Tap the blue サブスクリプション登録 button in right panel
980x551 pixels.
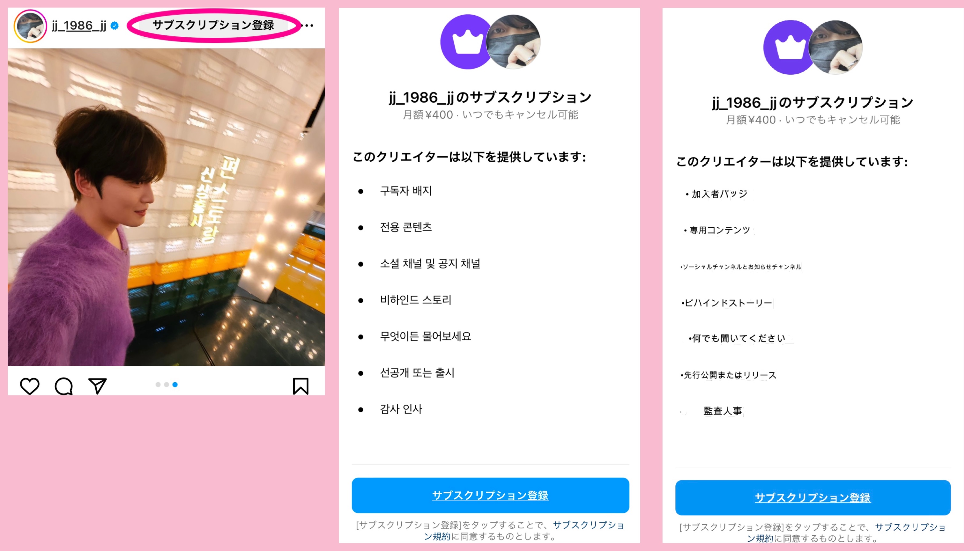pos(813,497)
